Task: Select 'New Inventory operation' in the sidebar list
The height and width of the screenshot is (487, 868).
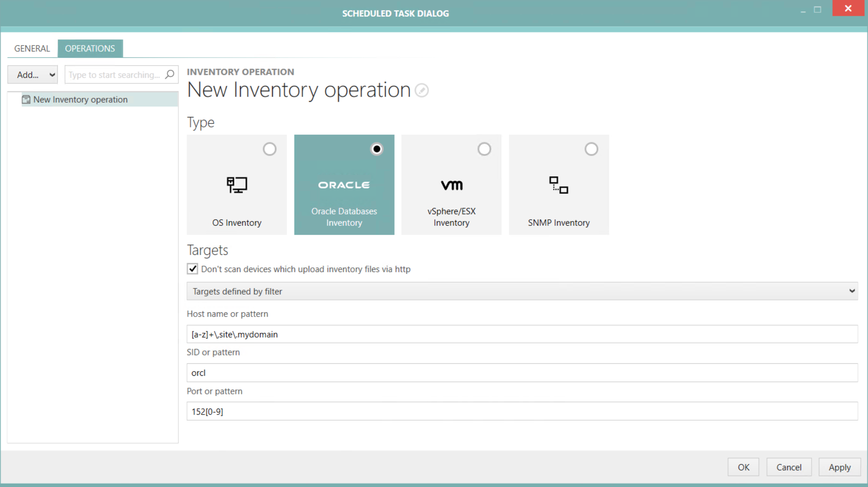Action: 80,99
